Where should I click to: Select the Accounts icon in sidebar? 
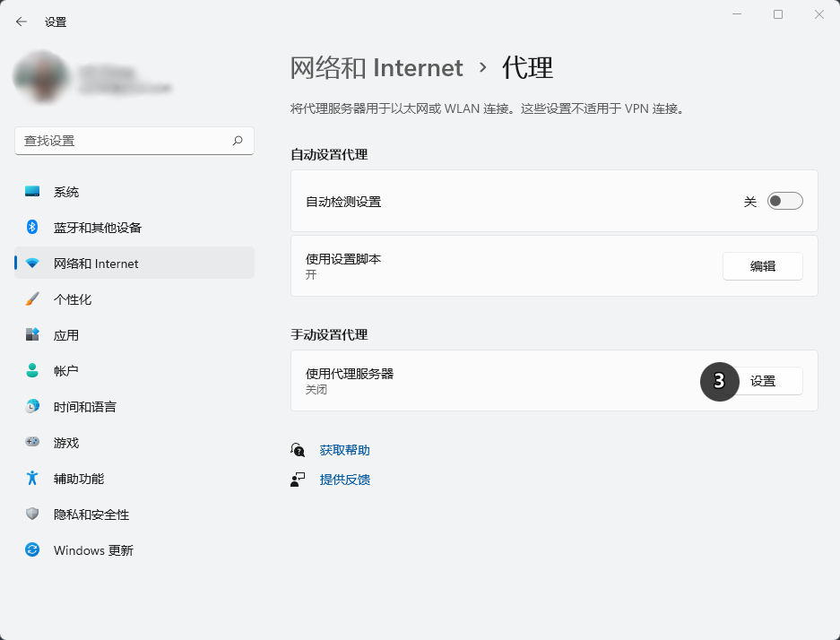(x=31, y=370)
